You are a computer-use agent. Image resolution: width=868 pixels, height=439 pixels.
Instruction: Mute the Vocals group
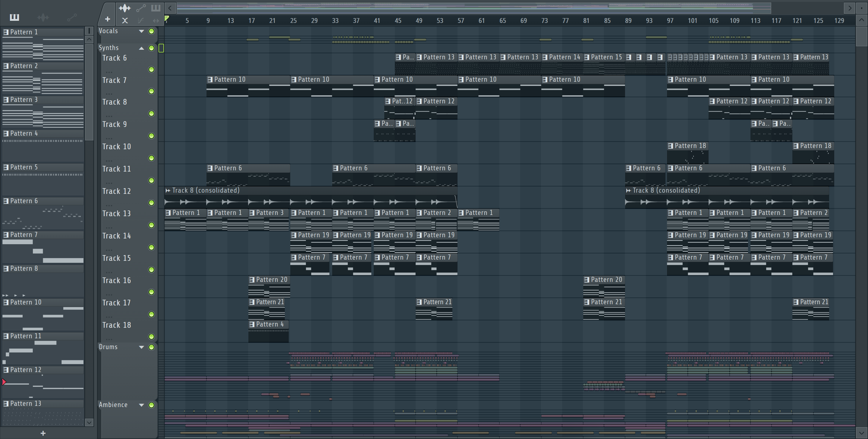pos(152,31)
